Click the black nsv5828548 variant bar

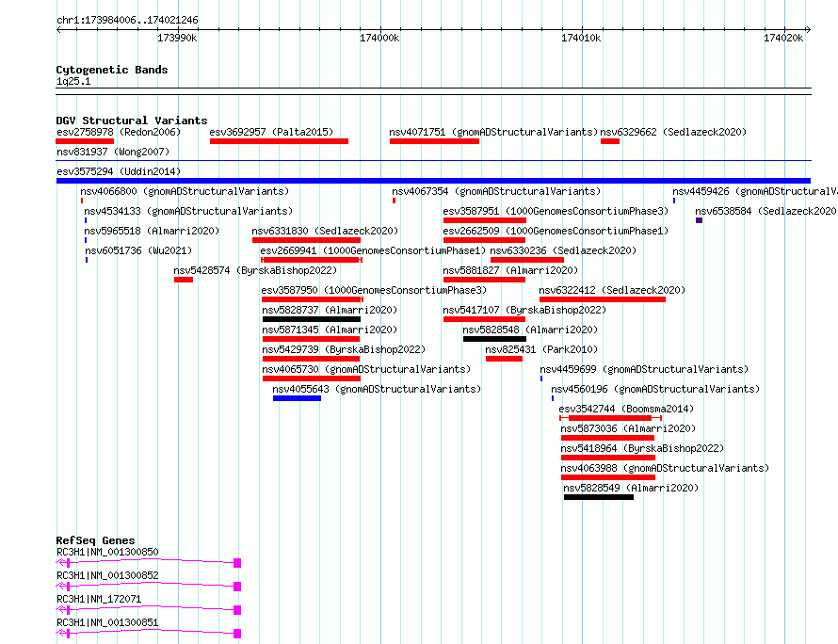click(x=495, y=339)
